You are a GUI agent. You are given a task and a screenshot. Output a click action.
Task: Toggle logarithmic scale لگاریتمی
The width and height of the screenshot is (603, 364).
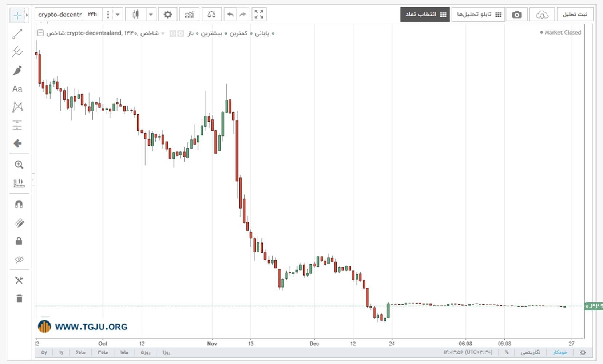pos(531,352)
